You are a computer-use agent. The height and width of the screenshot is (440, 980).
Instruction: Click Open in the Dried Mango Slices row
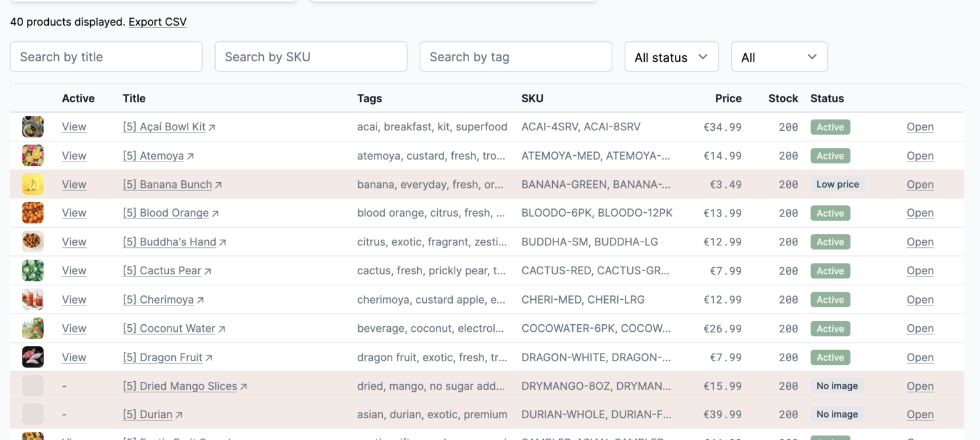tap(920, 386)
